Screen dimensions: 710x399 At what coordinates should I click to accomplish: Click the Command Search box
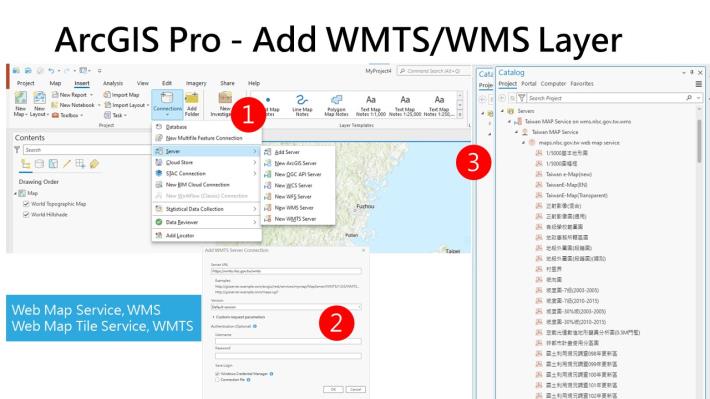click(434, 71)
